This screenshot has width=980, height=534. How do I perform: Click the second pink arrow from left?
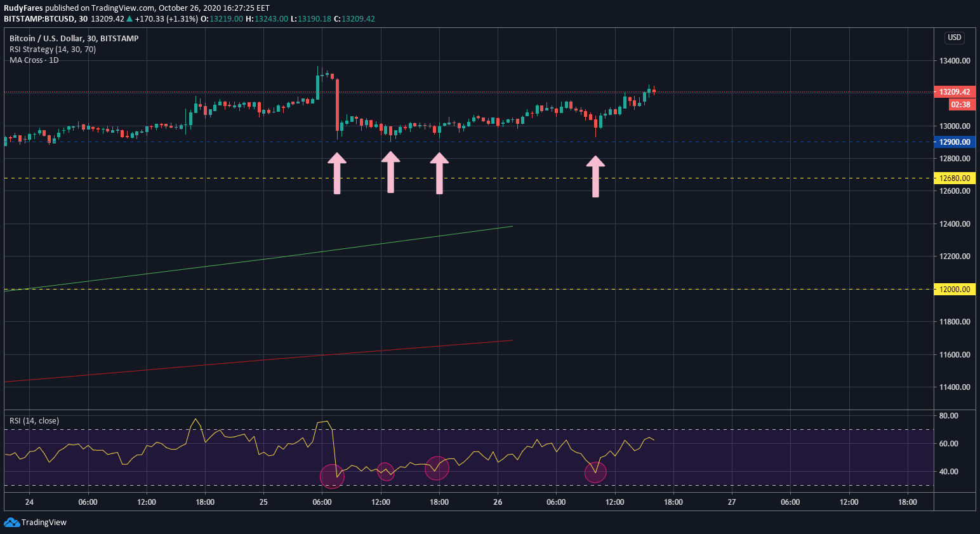click(390, 172)
